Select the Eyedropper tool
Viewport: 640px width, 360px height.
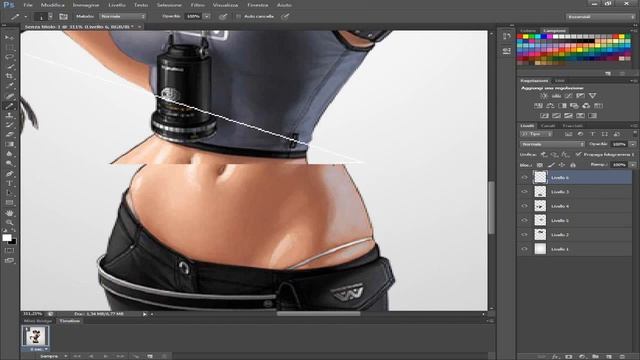click(x=9, y=86)
